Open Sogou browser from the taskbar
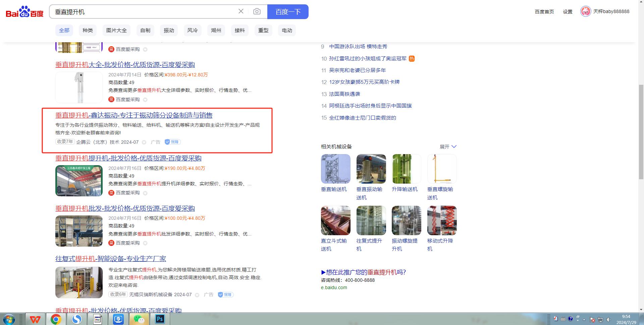The width and height of the screenshot is (644, 325). click(76, 319)
